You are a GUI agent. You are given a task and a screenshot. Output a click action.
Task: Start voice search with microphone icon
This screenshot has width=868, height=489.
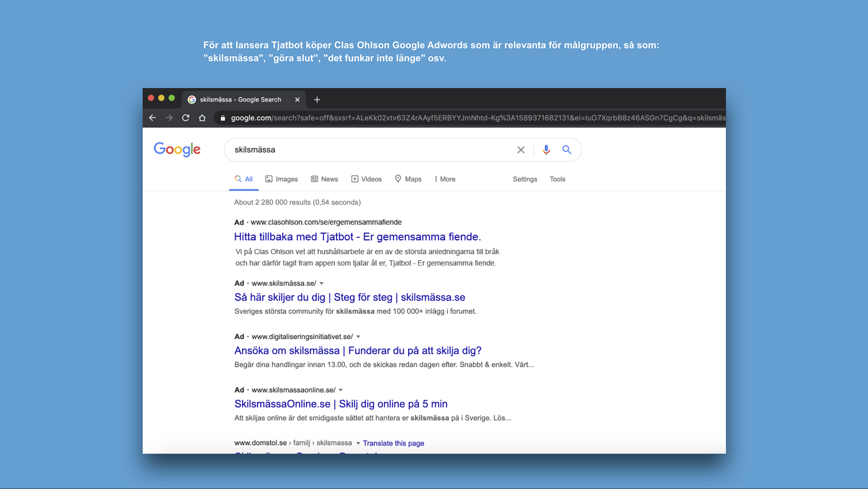pos(546,150)
